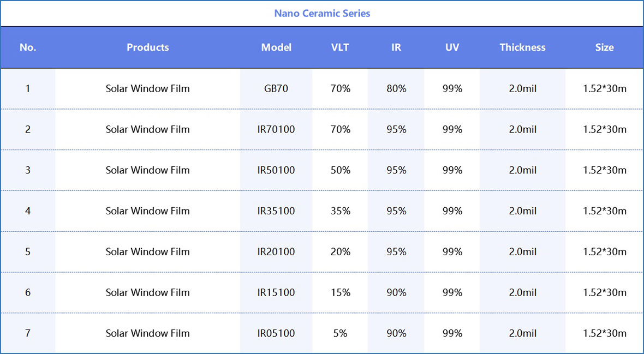
Task: Select the Products column header
Action: point(147,47)
